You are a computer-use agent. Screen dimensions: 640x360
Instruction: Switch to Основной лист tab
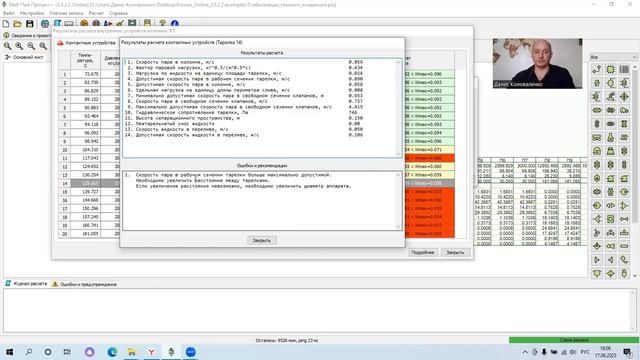coord(24,57)
